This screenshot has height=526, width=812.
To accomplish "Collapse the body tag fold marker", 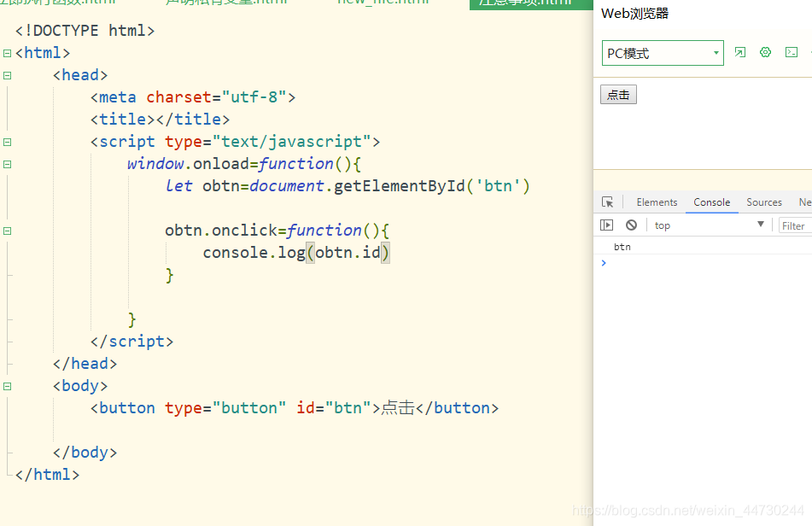I will point(7,387).
